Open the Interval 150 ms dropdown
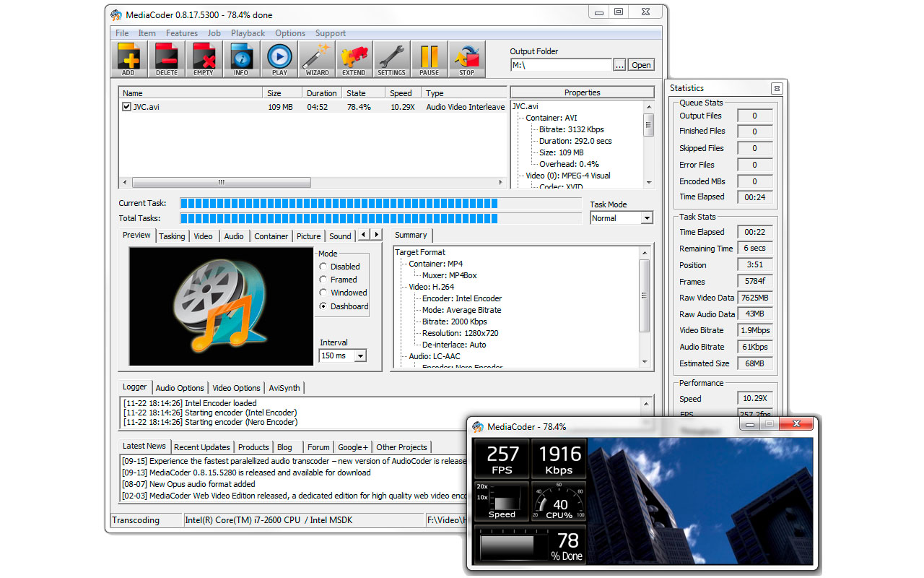Image resolution: width=924 pixels, height=578 pixels. [343, 355]
